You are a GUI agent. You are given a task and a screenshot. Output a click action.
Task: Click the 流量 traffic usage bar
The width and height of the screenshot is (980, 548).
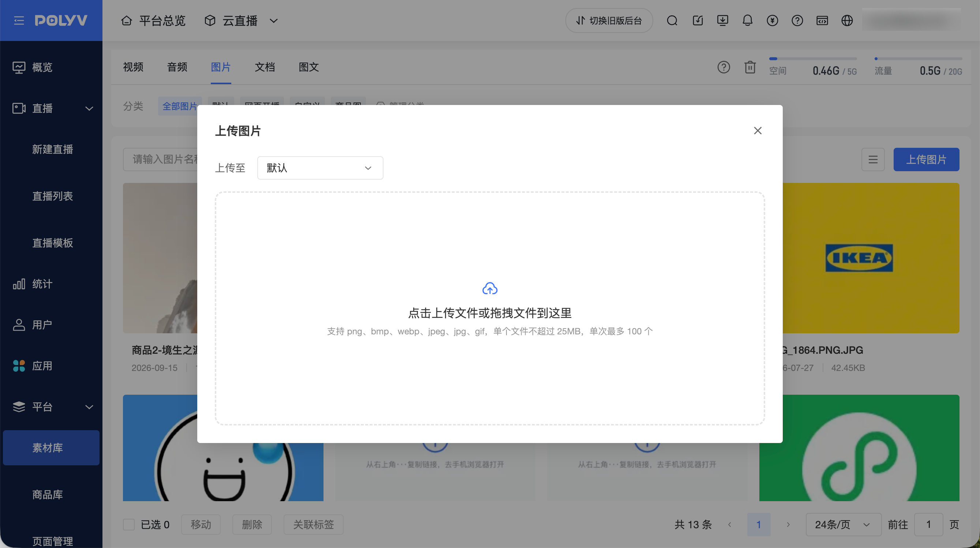coord(919,59)
